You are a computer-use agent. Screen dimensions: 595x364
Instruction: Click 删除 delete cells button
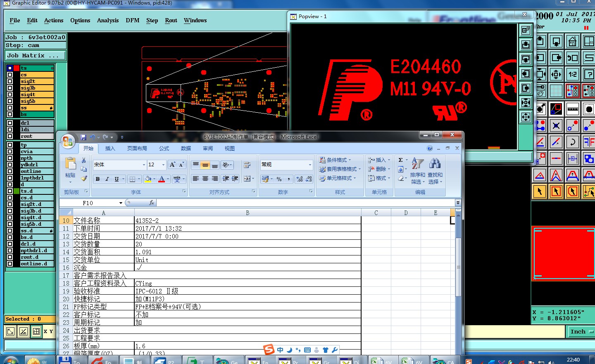[379, 169]
